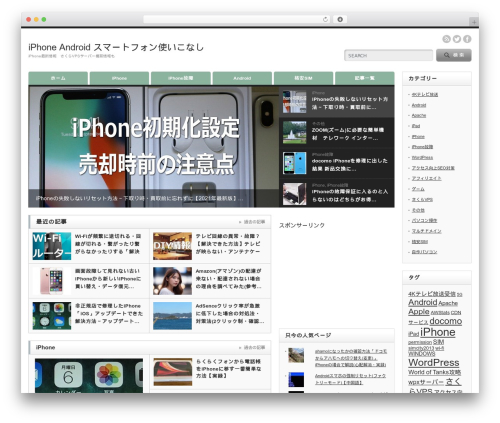The height and width of the screenshot is (423, 500).
Task: Open the iPhone故障 menu tab
Action: 181,78
